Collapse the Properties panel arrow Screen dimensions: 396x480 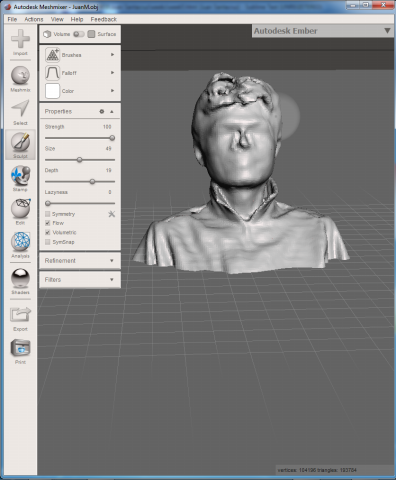112,111
